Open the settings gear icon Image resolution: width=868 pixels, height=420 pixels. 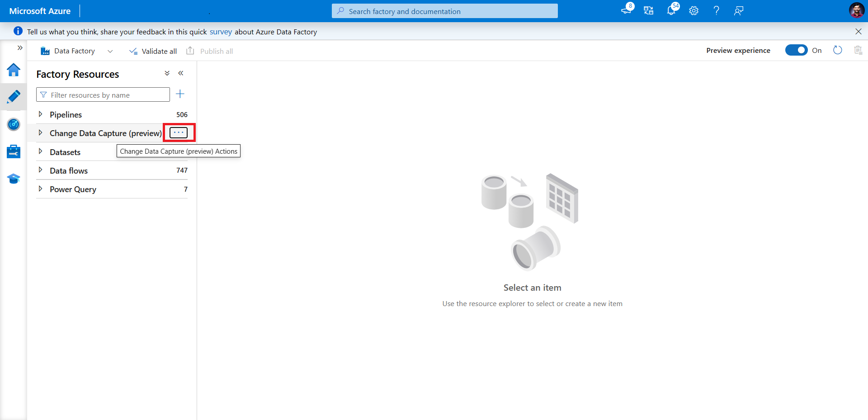tap(694, 11)
